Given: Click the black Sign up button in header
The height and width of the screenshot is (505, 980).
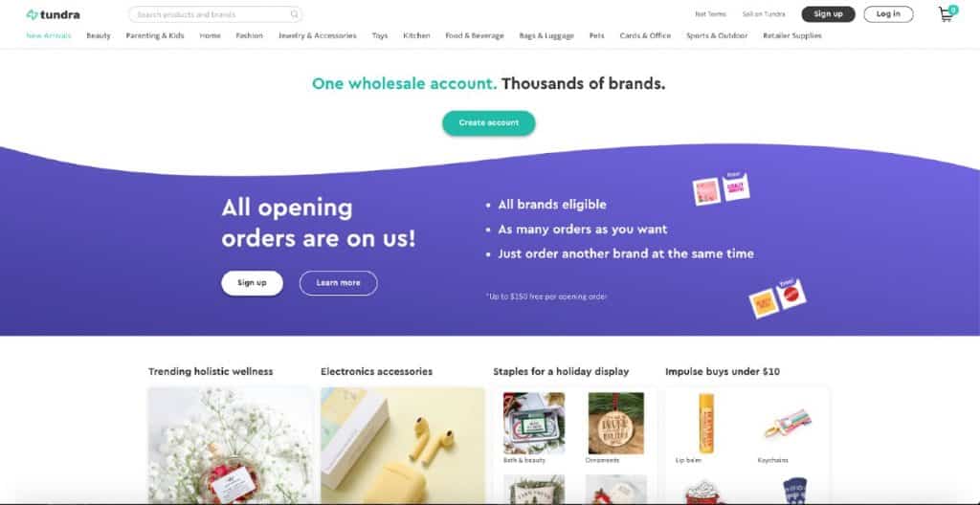Looking at the screenshot, I should click(828, 13).
